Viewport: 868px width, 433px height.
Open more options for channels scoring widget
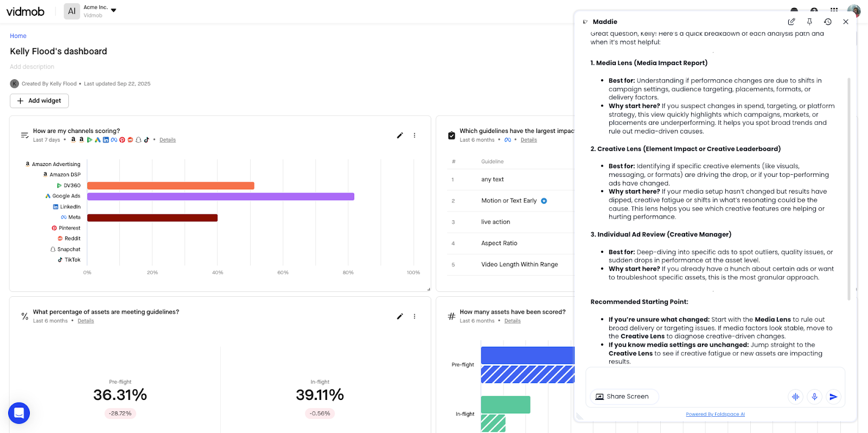[414, 136]
